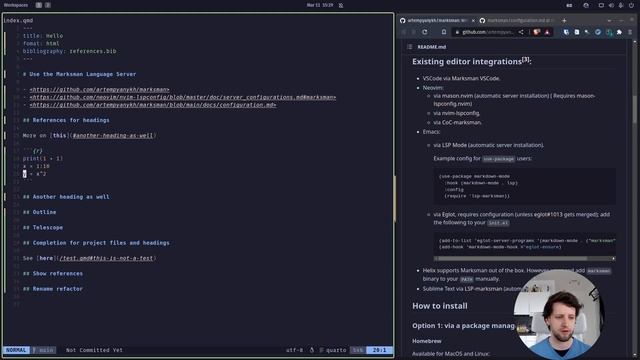Click the 20:1 cursor position in statusline
640x360 pixels.
click(x=379, y=350)
